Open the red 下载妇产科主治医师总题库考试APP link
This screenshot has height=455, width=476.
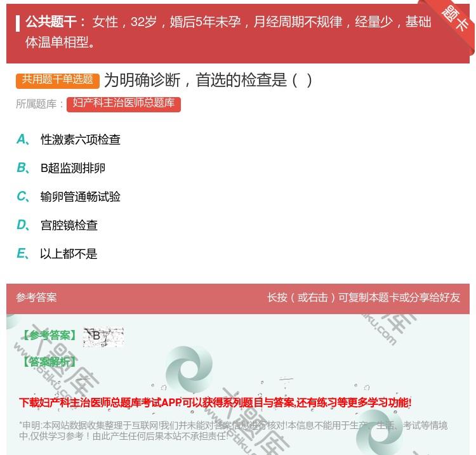215,402
